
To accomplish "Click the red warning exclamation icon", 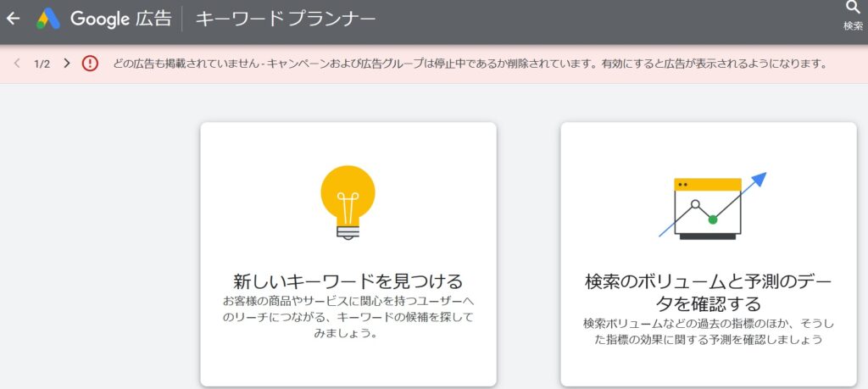I will (x=90, y=64).
